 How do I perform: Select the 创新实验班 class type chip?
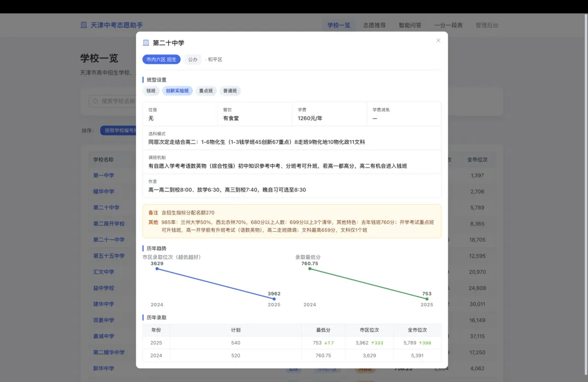pyautogui.click(x=177, y=91)
